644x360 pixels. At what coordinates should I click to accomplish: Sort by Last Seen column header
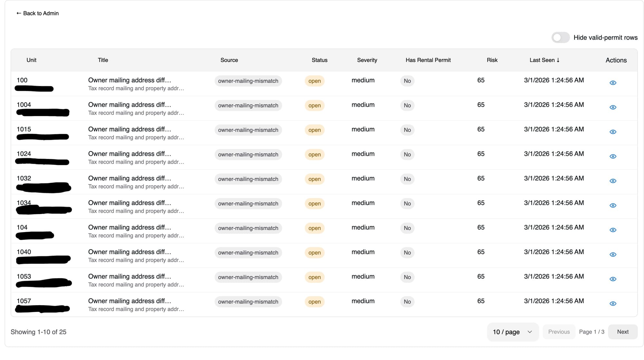[544, 60]
